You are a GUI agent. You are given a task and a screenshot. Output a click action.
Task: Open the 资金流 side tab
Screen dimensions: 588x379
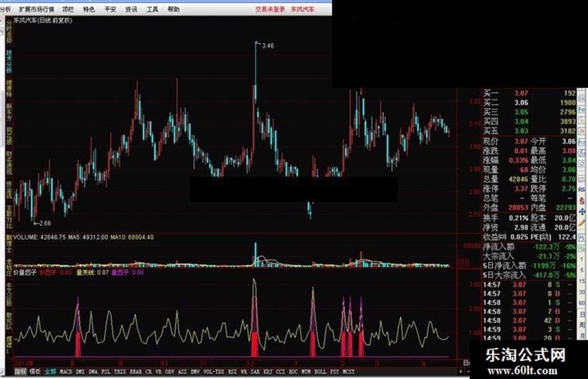pyautogui.click(x=9, y=190)
